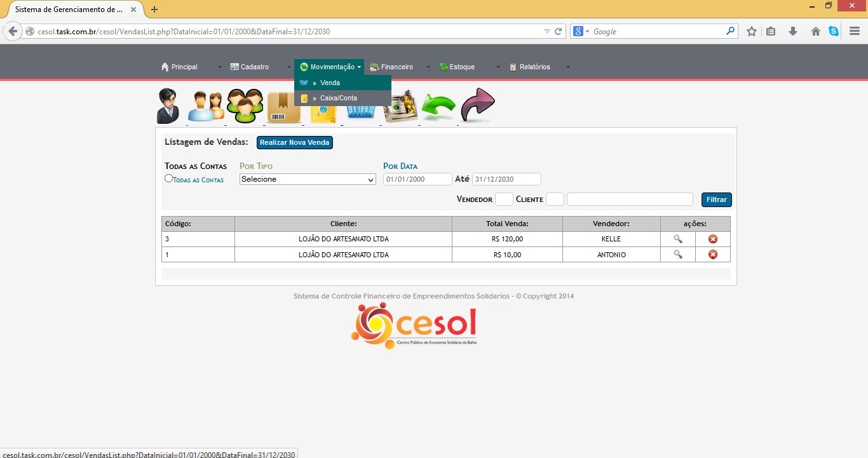Open the Por Tipo 'Selecione' dropdown
Screen dimensions: 868x458
click(308, 179)
